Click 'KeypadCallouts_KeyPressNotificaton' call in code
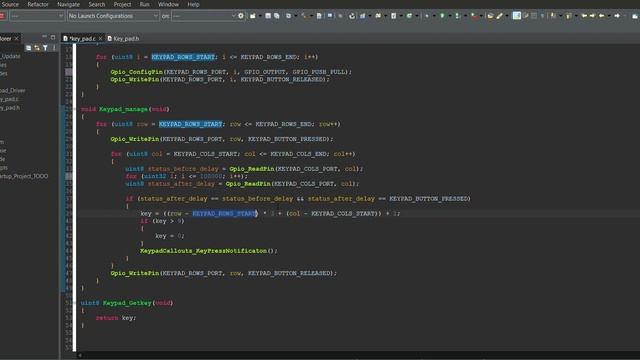 tap(203, 251)
